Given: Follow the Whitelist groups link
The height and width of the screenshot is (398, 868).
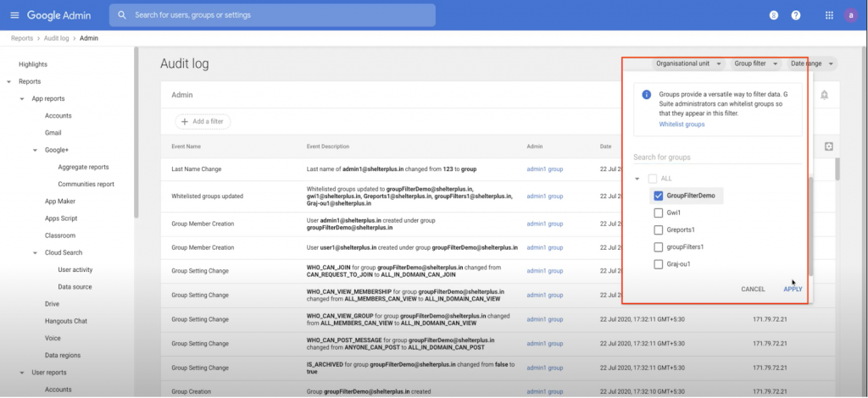Looking at the screenshot, I should pos(682,124).
